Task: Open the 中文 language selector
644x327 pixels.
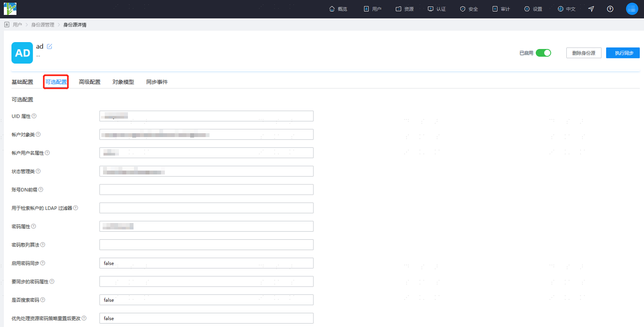Action: 567,9
